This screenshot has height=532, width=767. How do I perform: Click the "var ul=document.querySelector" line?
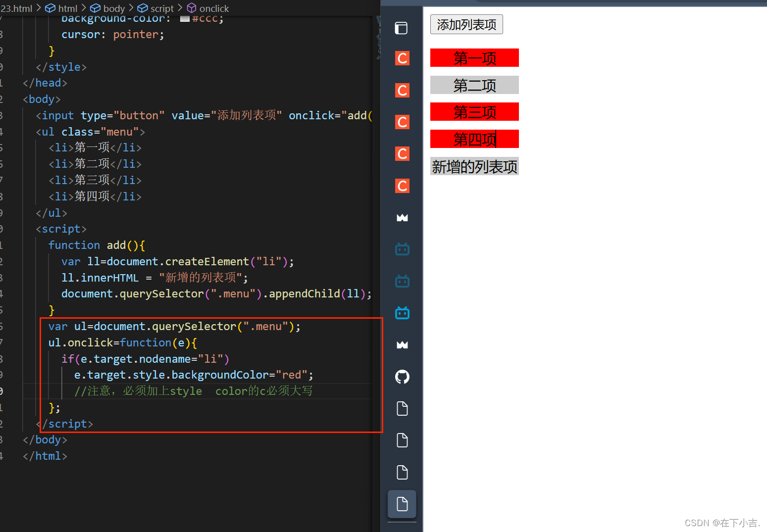(x=174, y=327)
